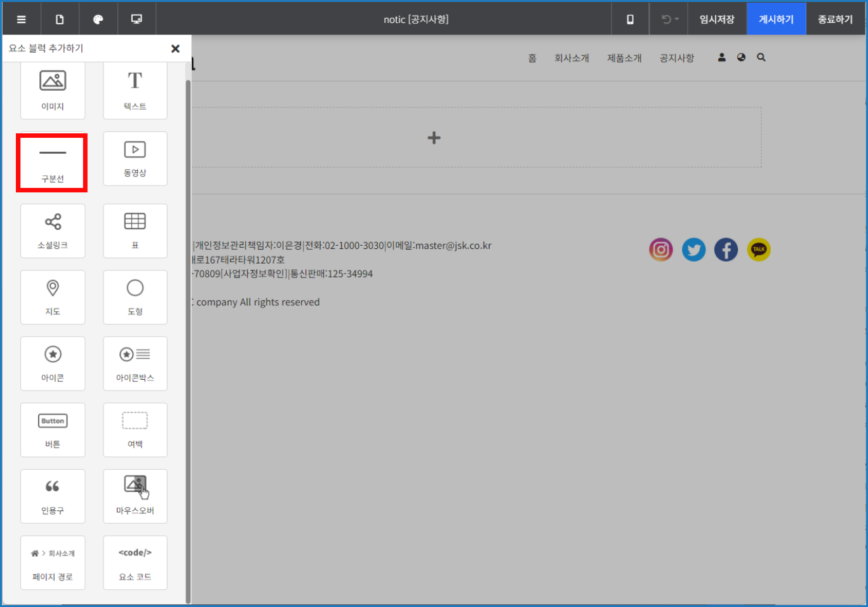Close the element block panel
The height and width of the screenshot is (607, 868).
click(x=175, y=48)
